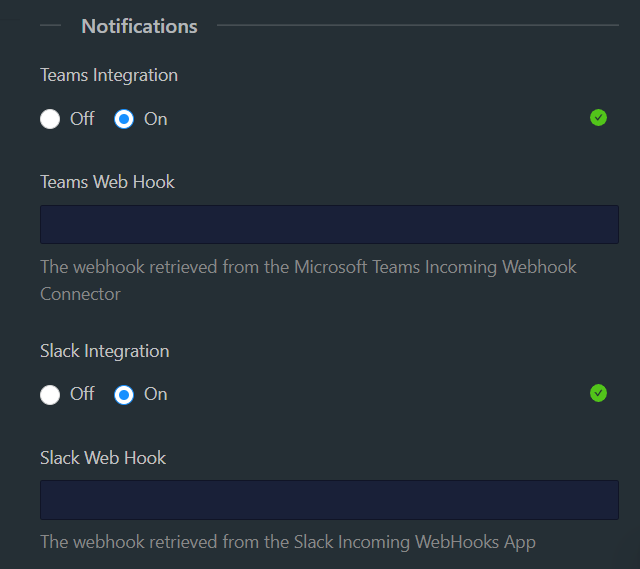Focus the Slack Web Hook input field
This screenshot has height=569, width=640.
pos(329,500)
